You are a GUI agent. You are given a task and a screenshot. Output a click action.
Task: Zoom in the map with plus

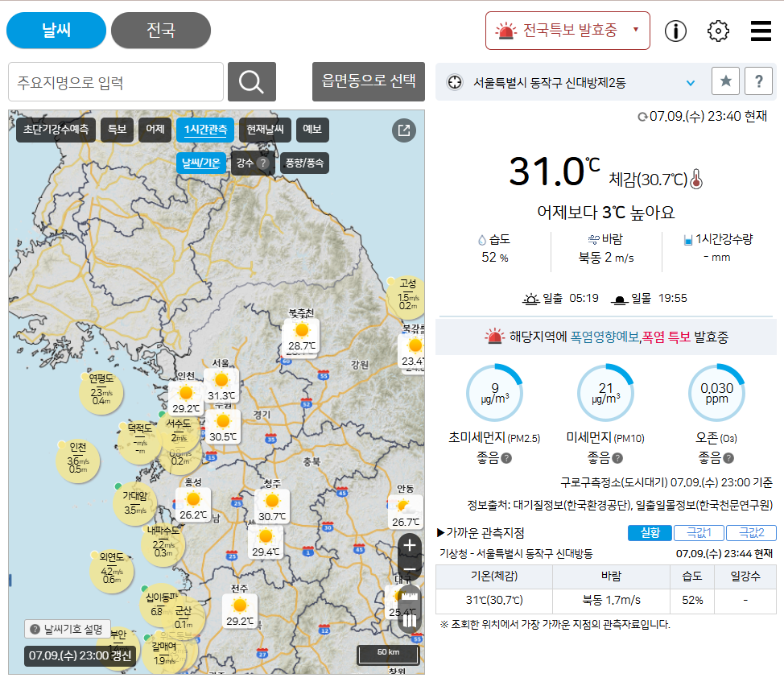pyautogui.click(x=410, y=545)
